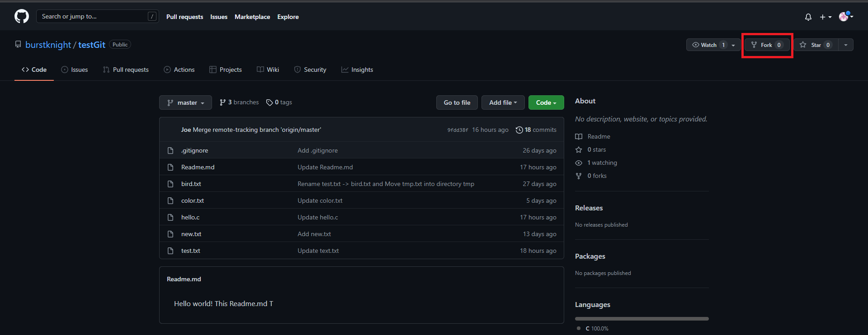
Task: Click the commit history clock icon
Action: point(519,130)
